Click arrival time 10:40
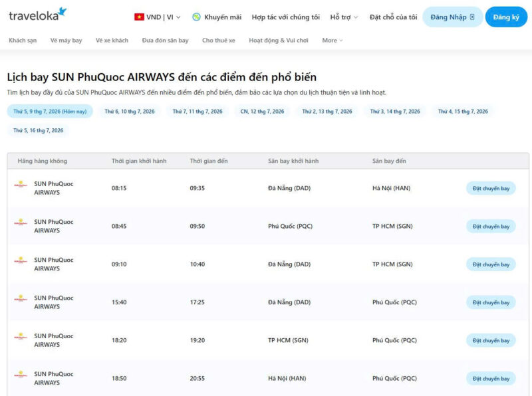532x396 pixels. [x=197, y=264]
